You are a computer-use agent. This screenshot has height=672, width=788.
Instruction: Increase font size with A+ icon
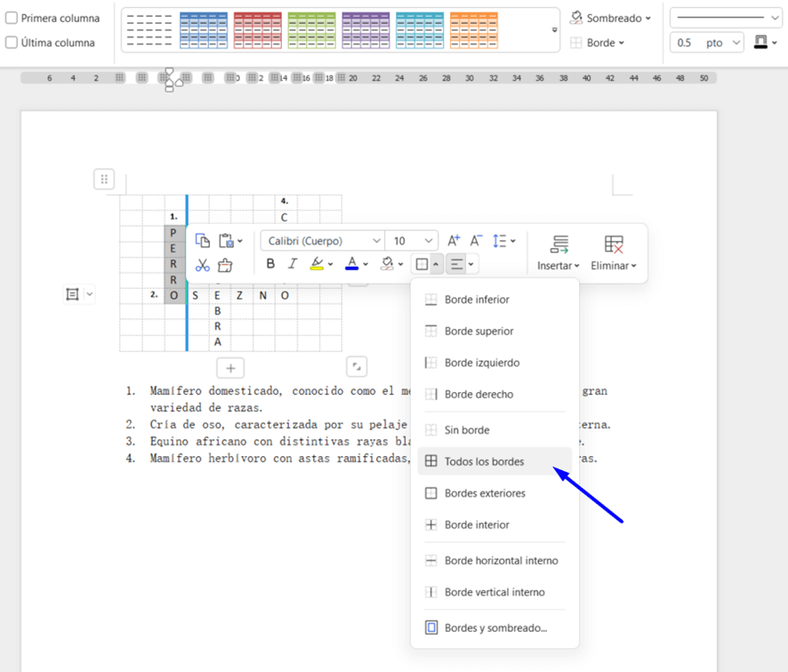tap(454, 241)
